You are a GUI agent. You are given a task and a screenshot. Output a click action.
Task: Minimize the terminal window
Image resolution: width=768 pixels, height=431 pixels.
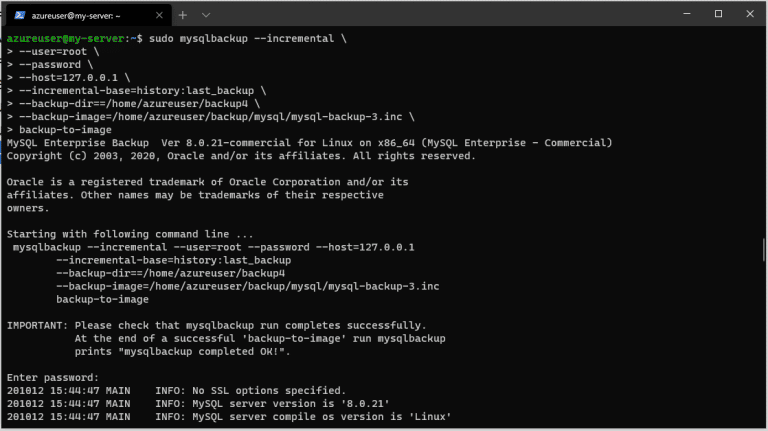point(687,14)
